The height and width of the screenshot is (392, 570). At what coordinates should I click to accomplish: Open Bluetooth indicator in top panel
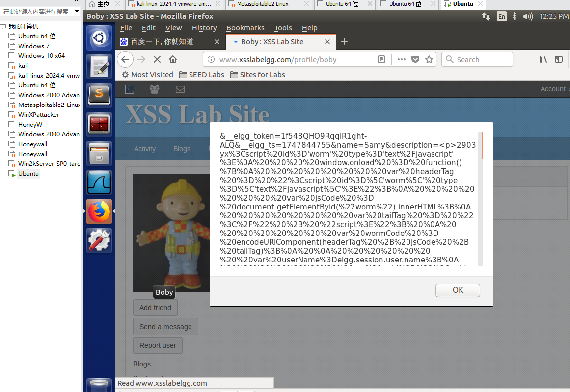tap(514, 16)
